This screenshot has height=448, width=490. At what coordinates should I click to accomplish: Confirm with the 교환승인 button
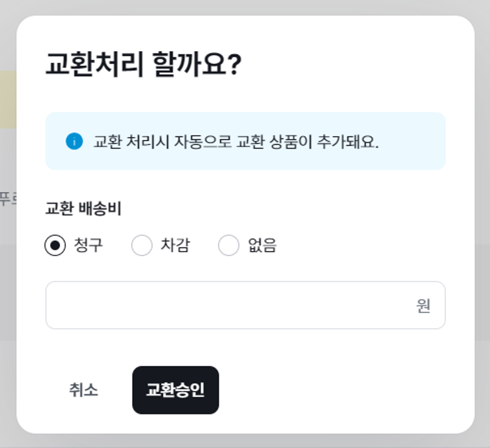[175, 390]
